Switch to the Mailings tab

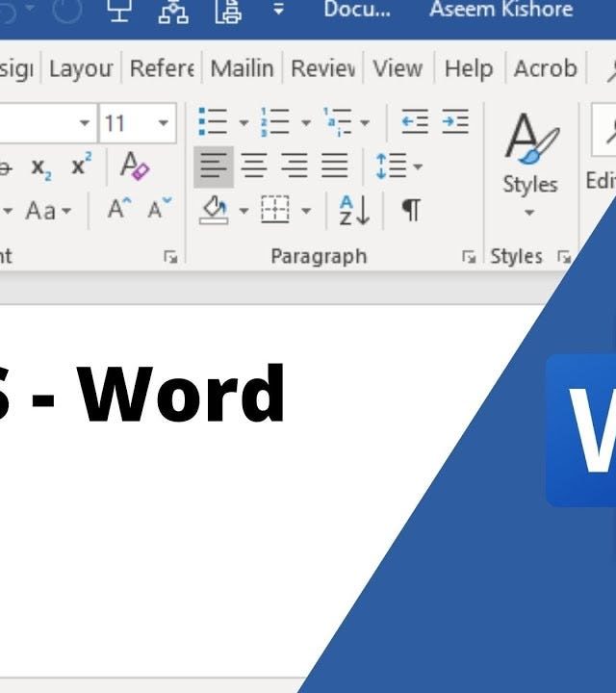pos(243,68)
